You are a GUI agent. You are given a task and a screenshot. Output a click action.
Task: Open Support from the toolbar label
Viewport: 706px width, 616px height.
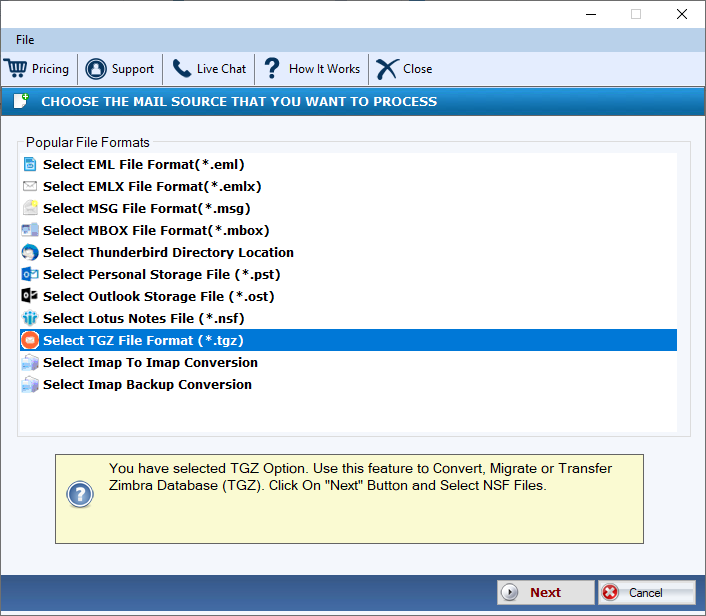[x=133, y=69]
